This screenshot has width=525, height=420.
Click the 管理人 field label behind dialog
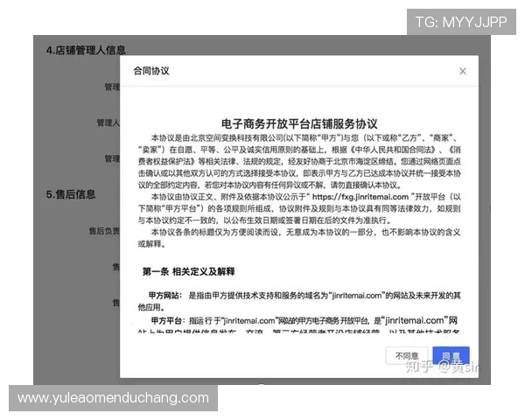pos(108,122)
